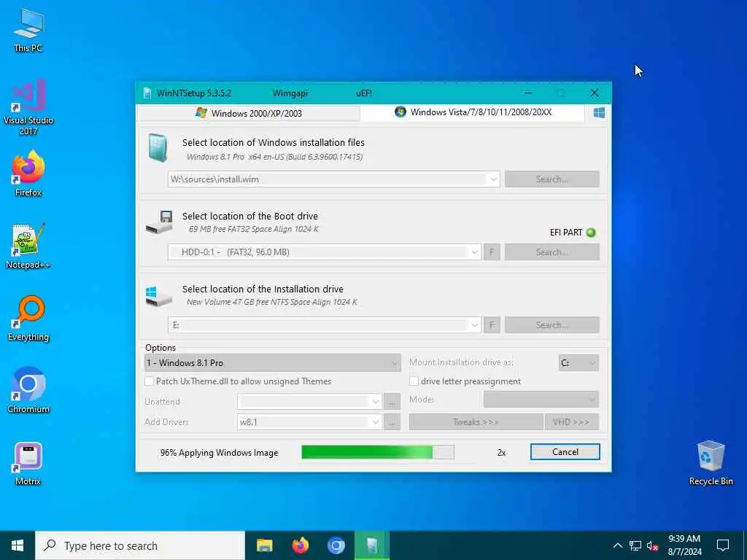
Task: Open the VHD >>> options
Action: [572, 422]
